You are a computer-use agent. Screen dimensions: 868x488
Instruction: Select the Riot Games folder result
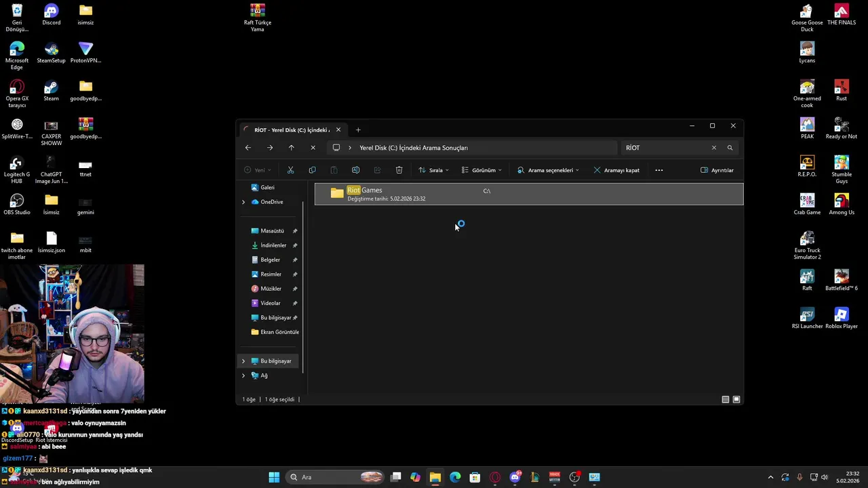pyautogui.click(x=529, y=194)
